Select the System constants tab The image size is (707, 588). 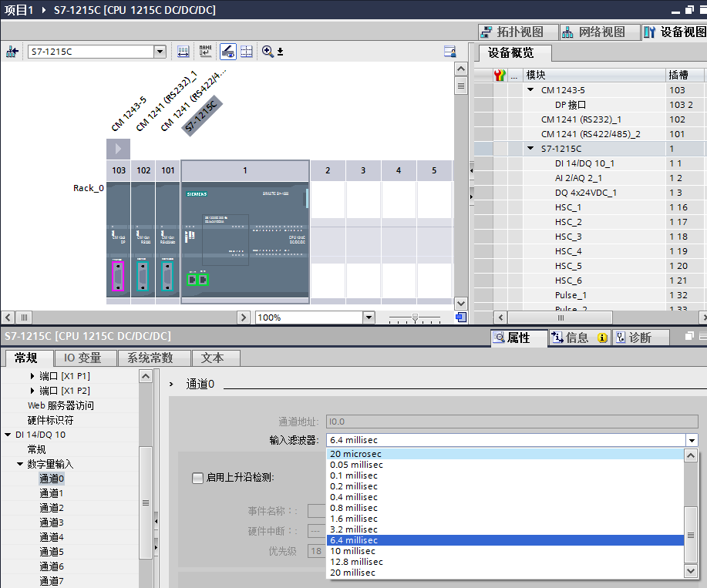[x=153, y=358]
